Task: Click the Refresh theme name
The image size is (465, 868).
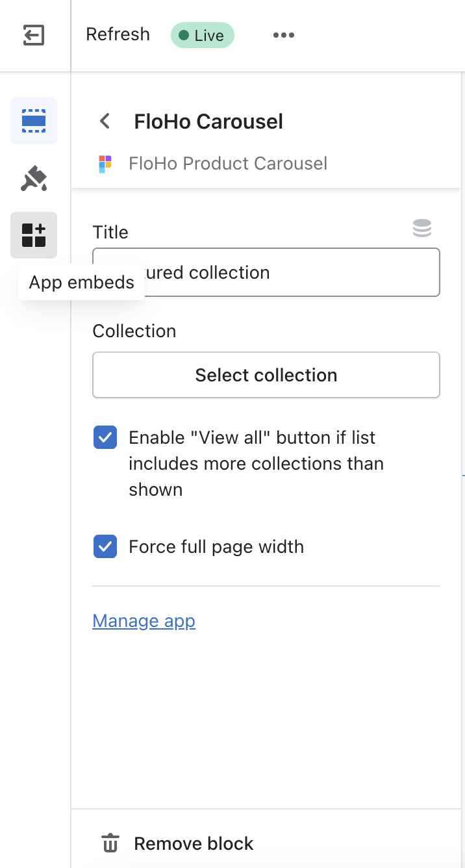Action: (x=118, y=34)
